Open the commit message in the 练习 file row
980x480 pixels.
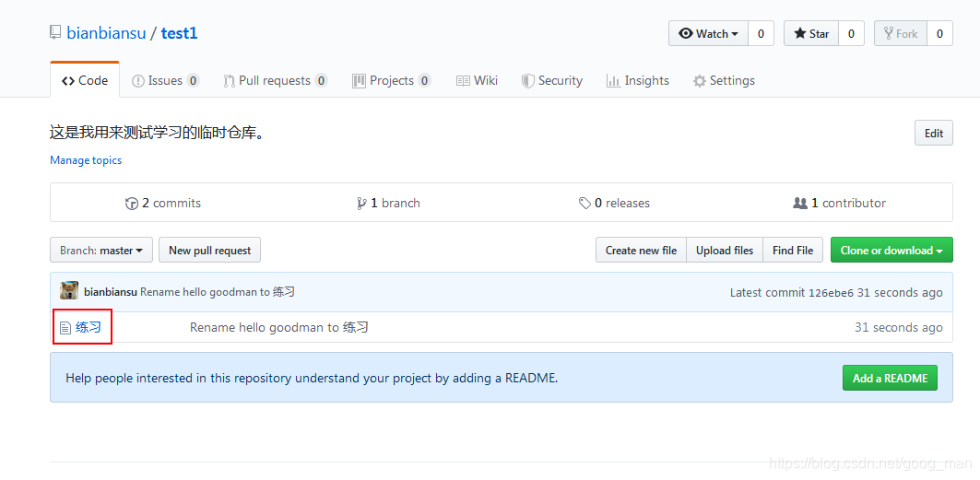[x=278, y=327]
